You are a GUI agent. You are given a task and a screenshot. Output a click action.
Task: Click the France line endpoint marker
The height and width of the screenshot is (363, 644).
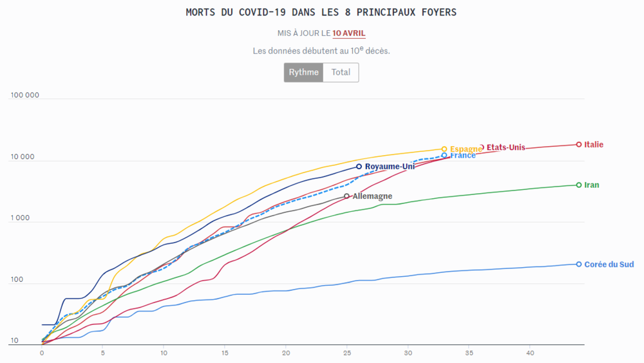(x=444, y=155)
